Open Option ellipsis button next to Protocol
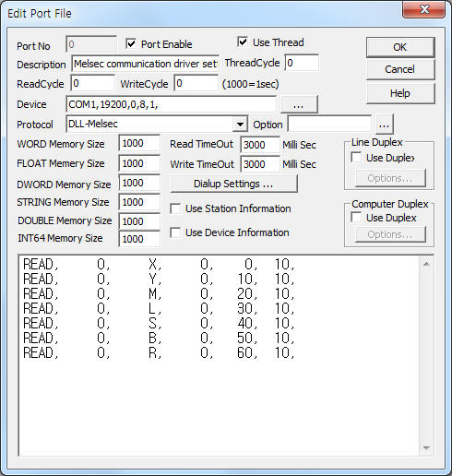 (x=384, y=125)
